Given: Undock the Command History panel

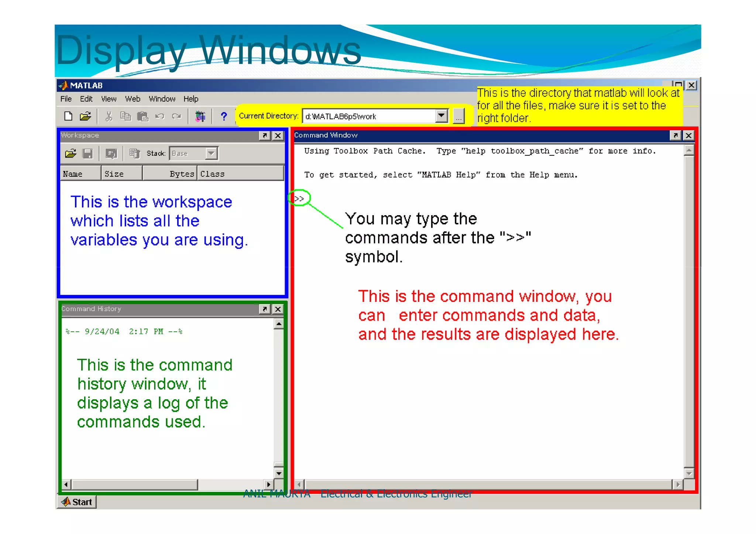Looking at the screenshot, I should [x=264, y=309].
